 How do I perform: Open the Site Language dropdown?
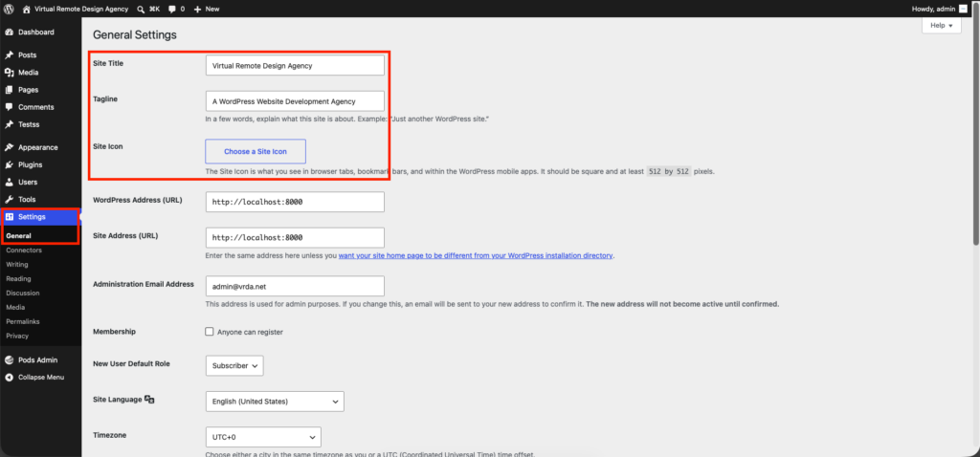pos(275,402)
